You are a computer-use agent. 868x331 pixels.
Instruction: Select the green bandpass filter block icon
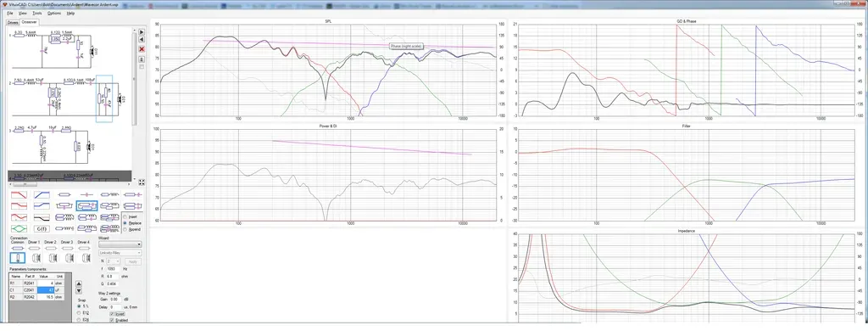pyautogui.click(x=19, y=229)
